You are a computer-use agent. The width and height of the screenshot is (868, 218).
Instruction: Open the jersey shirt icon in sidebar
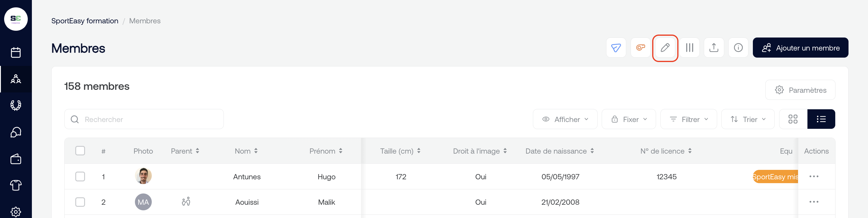tap(16, 185)
